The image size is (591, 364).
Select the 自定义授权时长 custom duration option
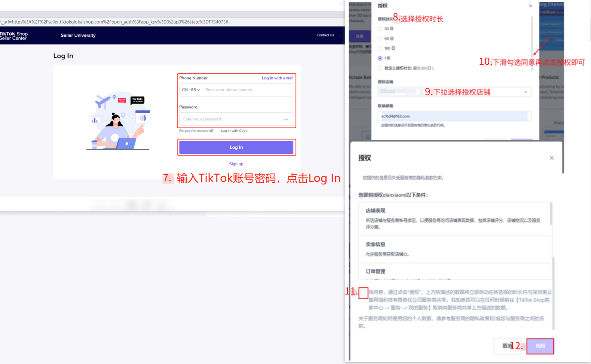(x=380, y=68)
